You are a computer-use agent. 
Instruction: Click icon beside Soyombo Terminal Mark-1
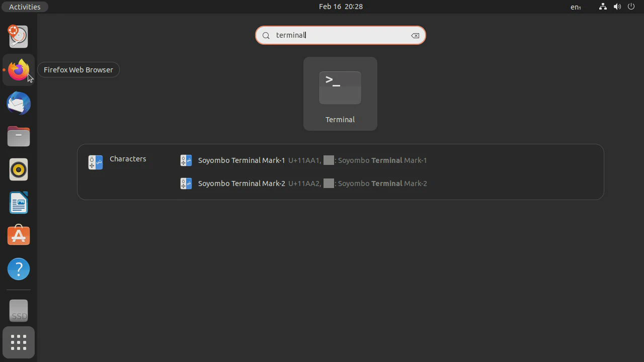(x=186, y=160)
